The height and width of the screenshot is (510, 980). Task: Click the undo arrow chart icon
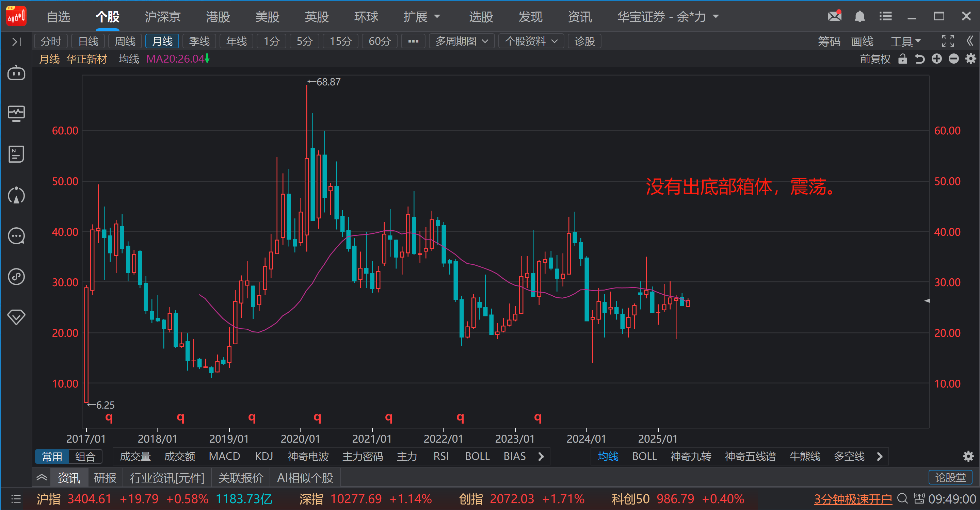tap(919, 59)
